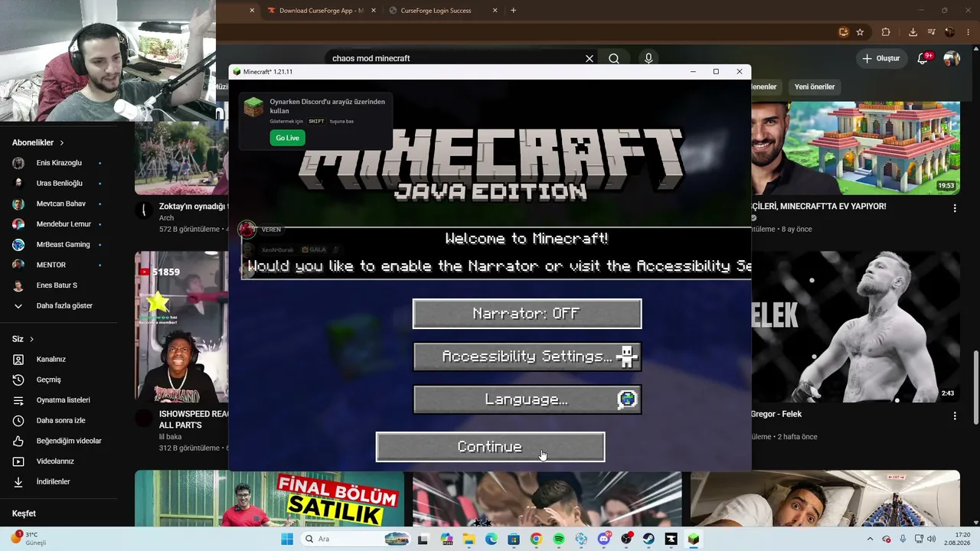This screenshot has width=980, height=551.
Task: Open the Language options in Minecraft
Action: click(x=528, y=399)
